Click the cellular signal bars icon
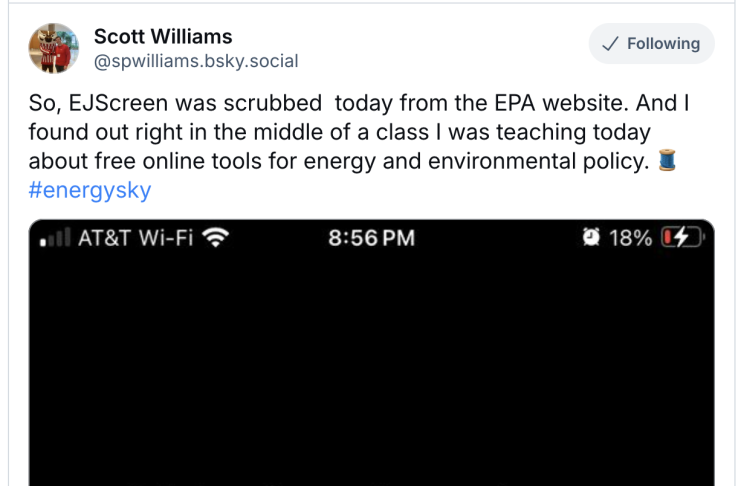Image resolution: width=741 pixels, height=486 pixels. pyautogui.click(x=54, y=239)
